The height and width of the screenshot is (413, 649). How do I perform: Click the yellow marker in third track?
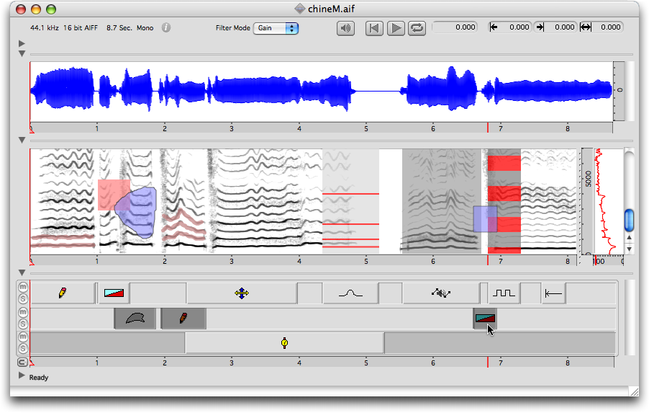[285, 343]
